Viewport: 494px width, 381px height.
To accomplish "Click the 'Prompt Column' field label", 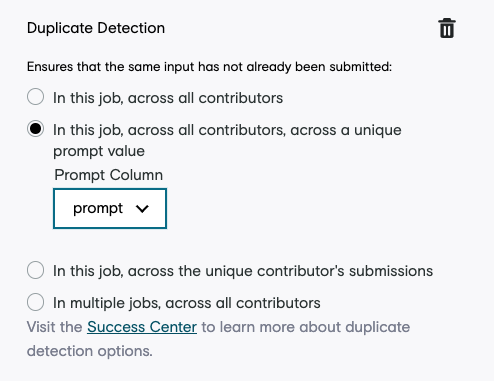I will coord(109,175).
